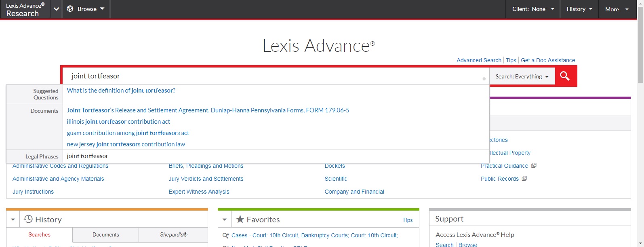The height and width of the screenshot is (247, 644).
Task: Open Company and Financial content type
Action: point(354,192)
